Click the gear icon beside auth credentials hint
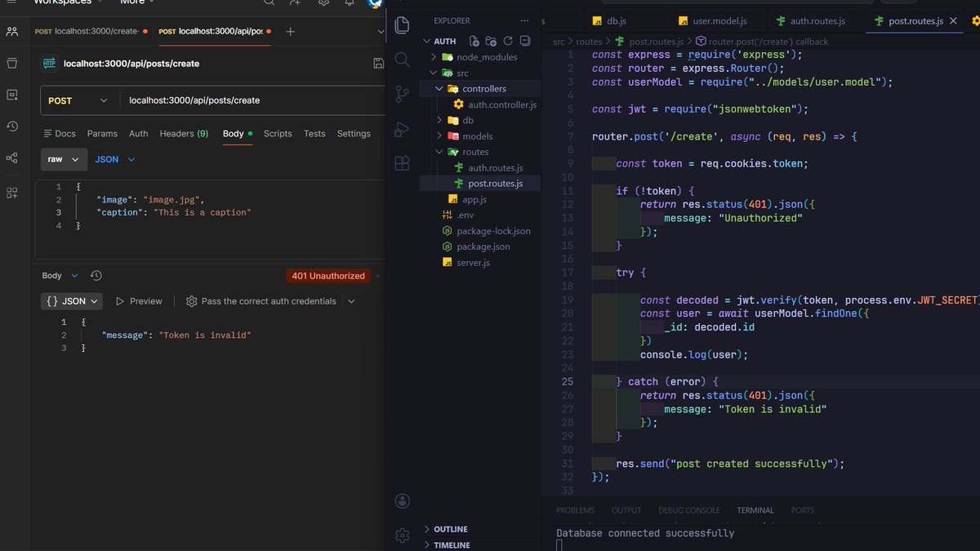The height and width of the screenshot is (551, 980). pos(191,301)
